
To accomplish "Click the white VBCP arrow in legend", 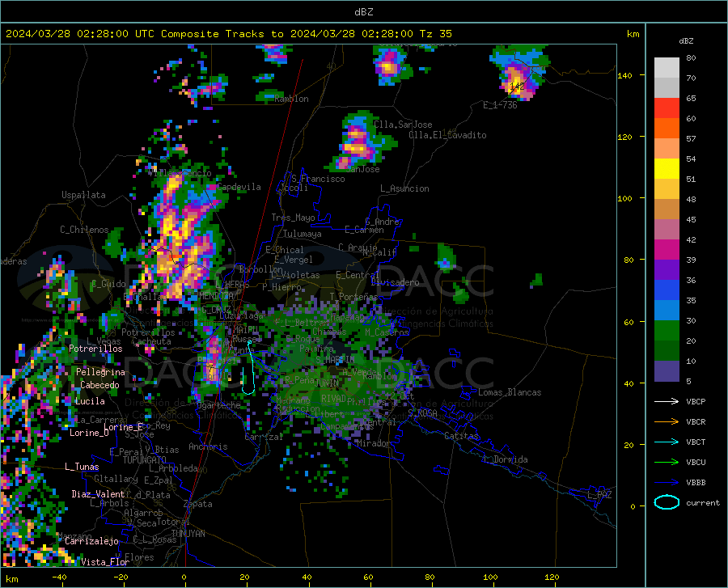I will [667, 401].
